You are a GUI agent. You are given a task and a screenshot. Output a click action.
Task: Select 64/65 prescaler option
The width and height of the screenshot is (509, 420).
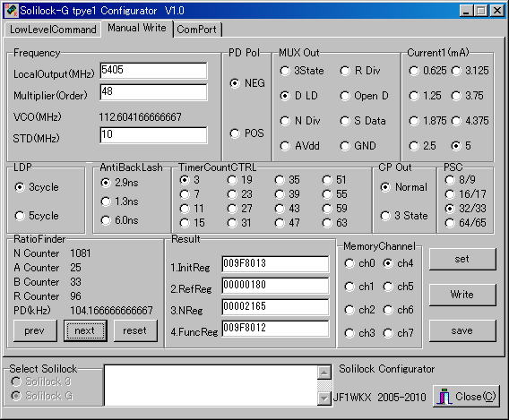(465, 223)
